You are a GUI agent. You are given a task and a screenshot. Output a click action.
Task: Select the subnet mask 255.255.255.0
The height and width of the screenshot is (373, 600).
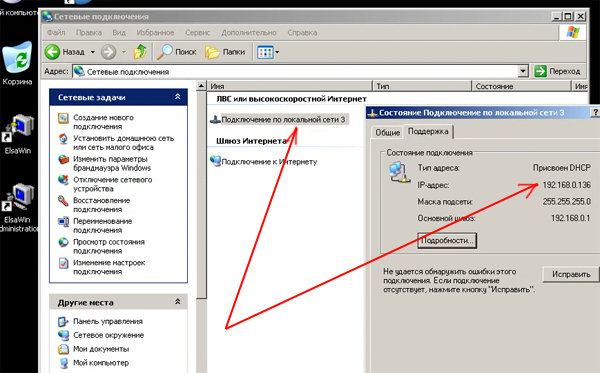click(x=566, y=201)
